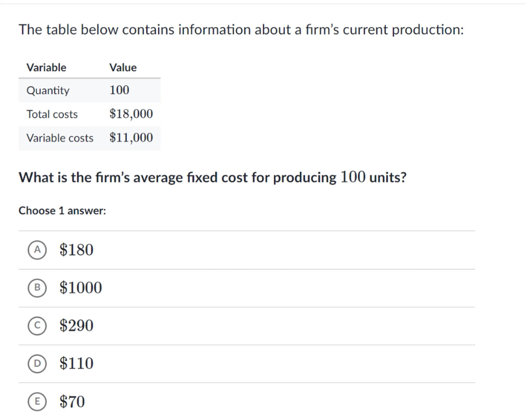Click the Variable column header

point(46,68)
